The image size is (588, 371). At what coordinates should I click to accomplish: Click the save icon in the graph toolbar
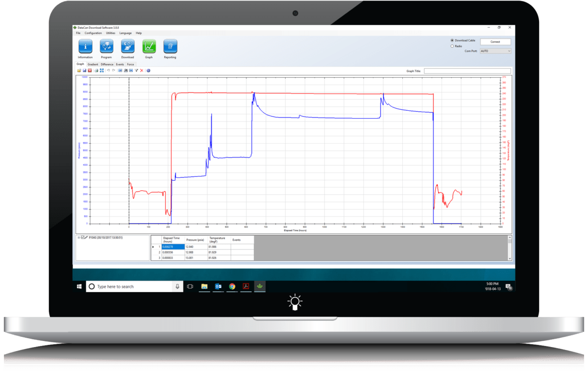tap(85, 71)
